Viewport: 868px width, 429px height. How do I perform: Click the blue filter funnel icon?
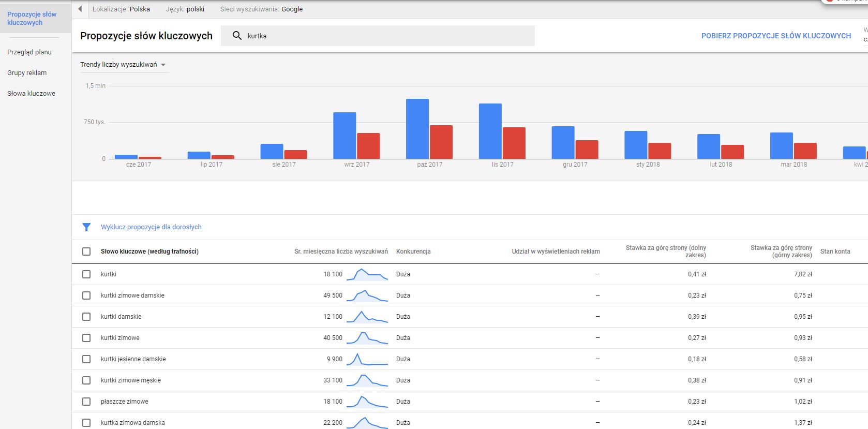point(86,227)
